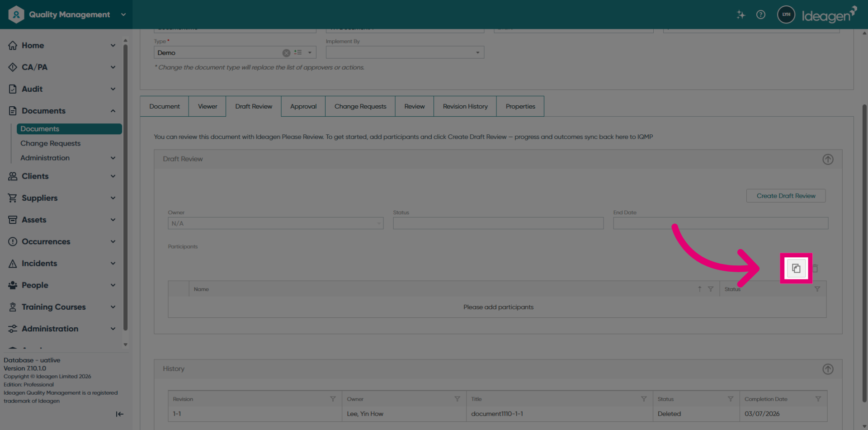The width and height of the screenshot is (868, 430).
Task: Click the End Date input field
Action: (721, 223)
